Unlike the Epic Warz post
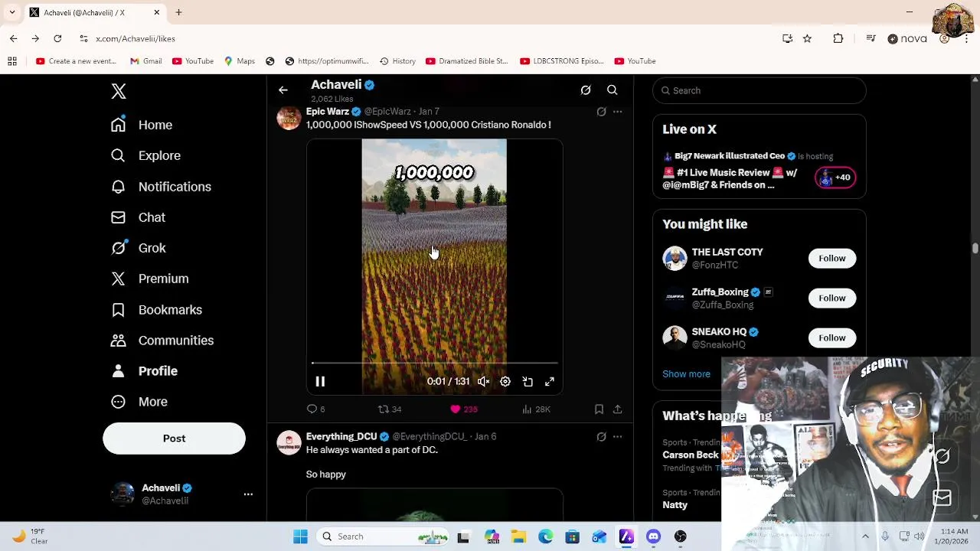This screenshot has width=980, height=551. pyautogui.click(x=463, y=409)
